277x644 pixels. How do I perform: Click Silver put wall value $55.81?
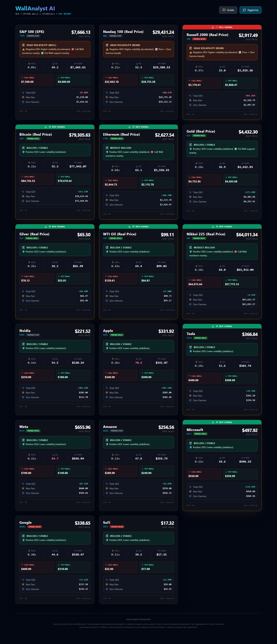tap(62, 281)
